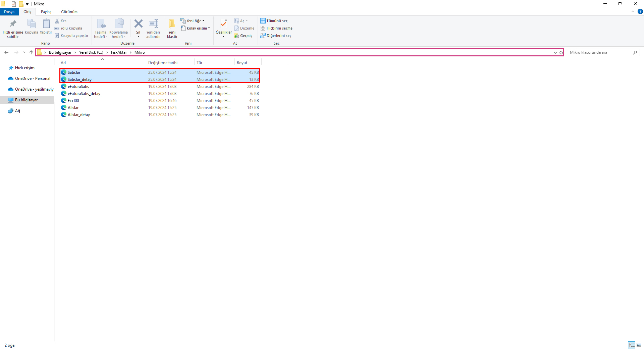This screenshot has width=644, height=349.
Task: Pin with Hızlı erişime sabitle icon
Action: pyautogui.click(x=13, y=24)
